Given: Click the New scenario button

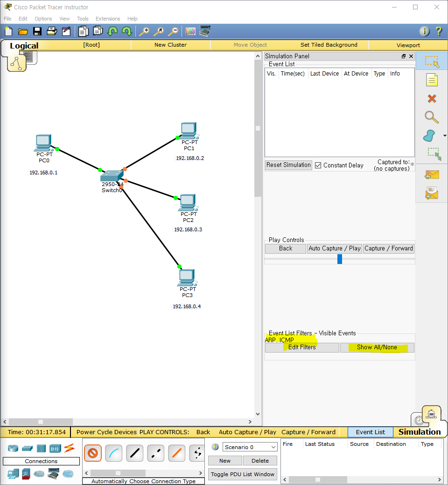Looking at the screenshot, I should pos(225,461).
